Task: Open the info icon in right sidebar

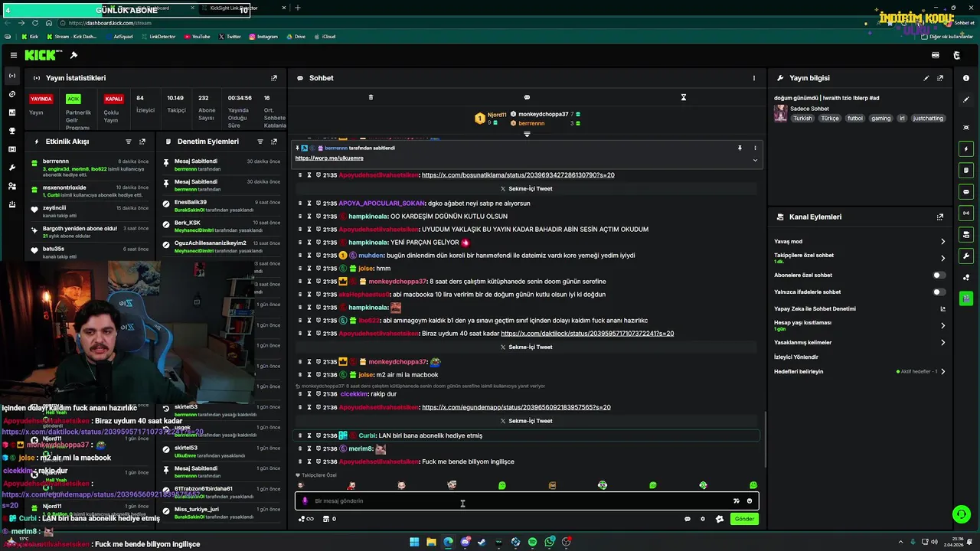Action: point(966,78)
